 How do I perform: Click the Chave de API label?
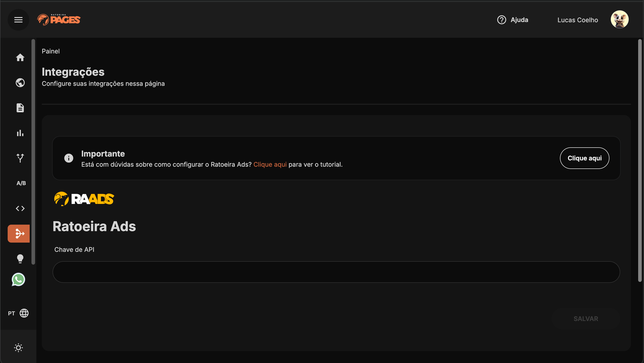point(74,250)
